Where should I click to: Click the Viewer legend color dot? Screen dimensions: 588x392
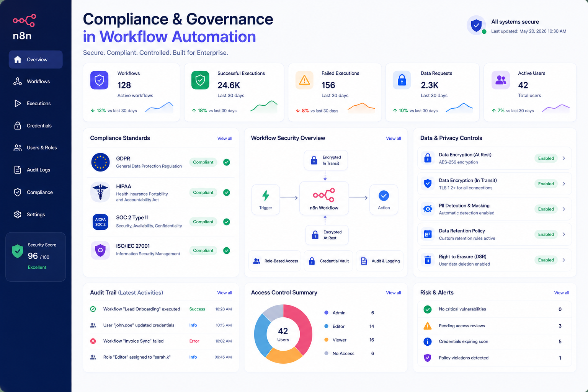pos(326,340)
